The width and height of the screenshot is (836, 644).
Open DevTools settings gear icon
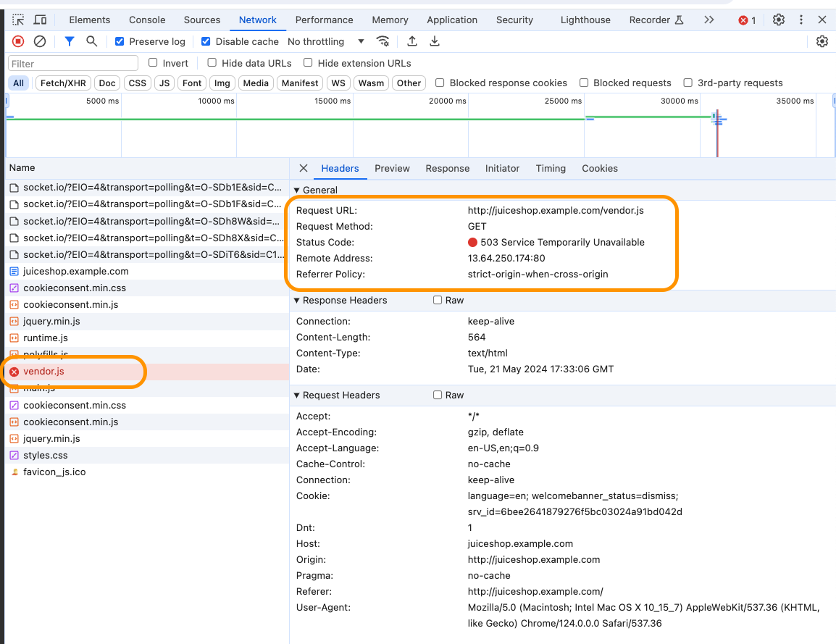pos(779,20)
